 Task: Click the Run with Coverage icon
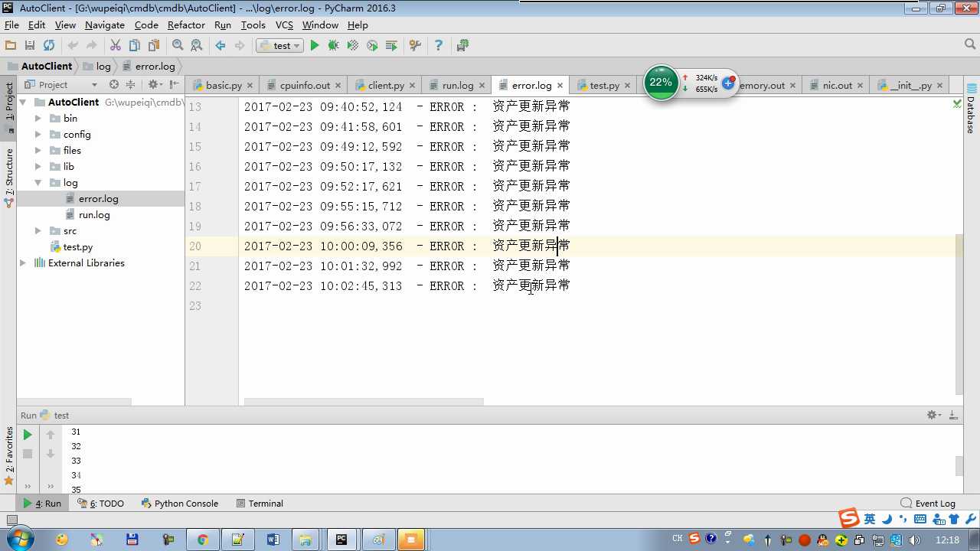pyautogui.click(x=353, y=46)
